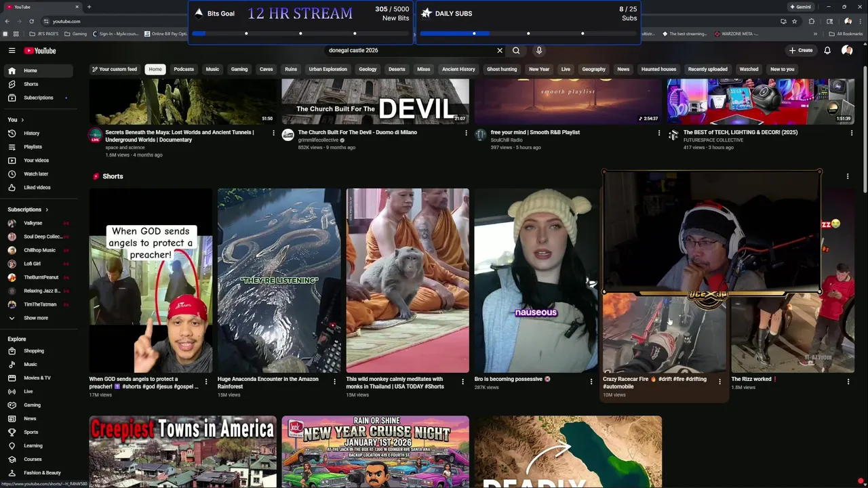
Task: Clear the search box text
Action: 500,50
